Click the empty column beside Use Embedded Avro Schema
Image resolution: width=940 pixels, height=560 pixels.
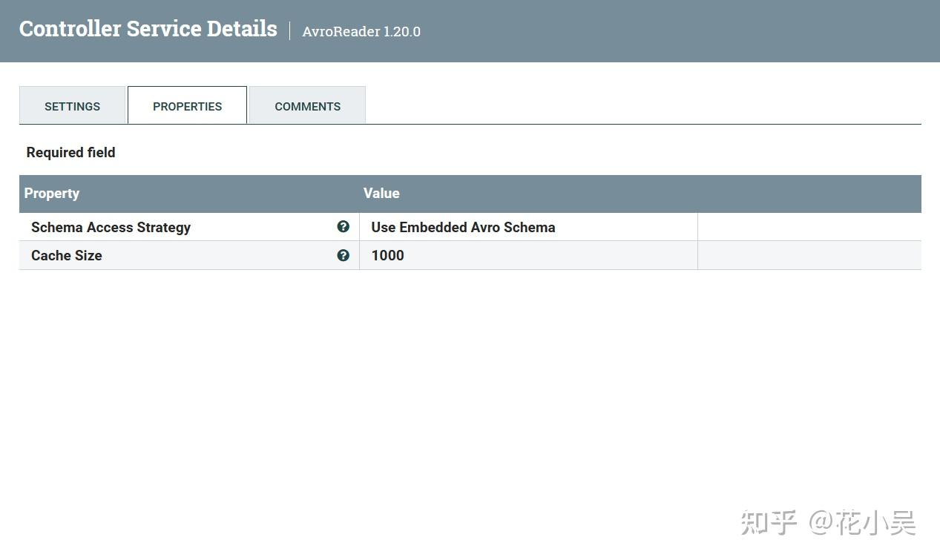pyautogui.click(x=809, y=227)
